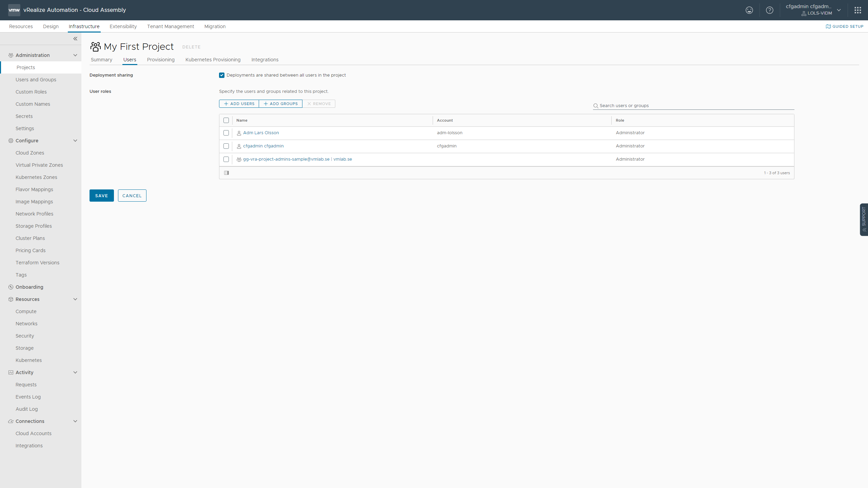Open the Adm Lars Olsson user link
Screen dimensions: 868x488
(x=261, y=133)
